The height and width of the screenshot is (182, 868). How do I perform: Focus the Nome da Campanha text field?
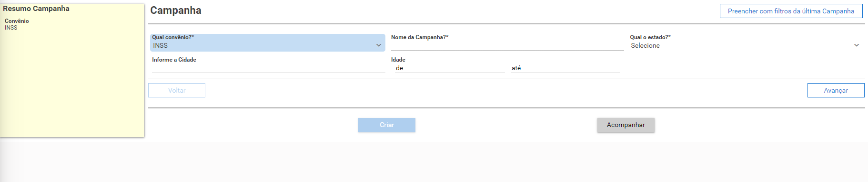pos(507,45)
